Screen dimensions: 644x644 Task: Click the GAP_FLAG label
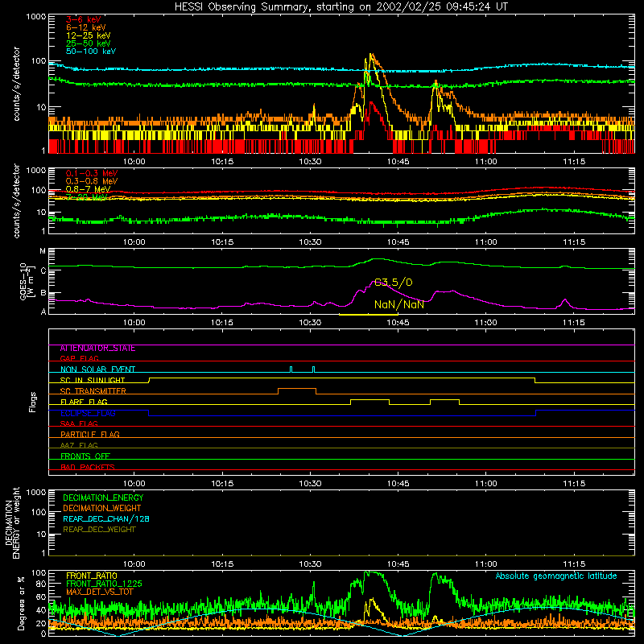tap(79, 358)
